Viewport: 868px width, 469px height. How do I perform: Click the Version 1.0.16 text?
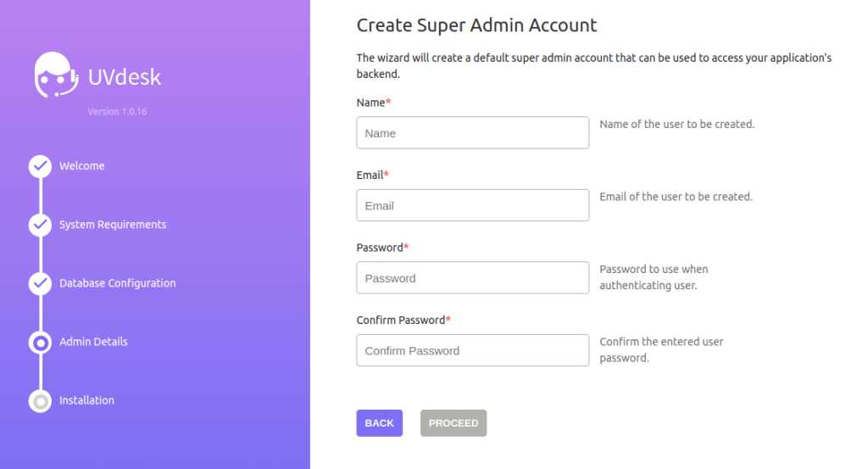(117, 111)
